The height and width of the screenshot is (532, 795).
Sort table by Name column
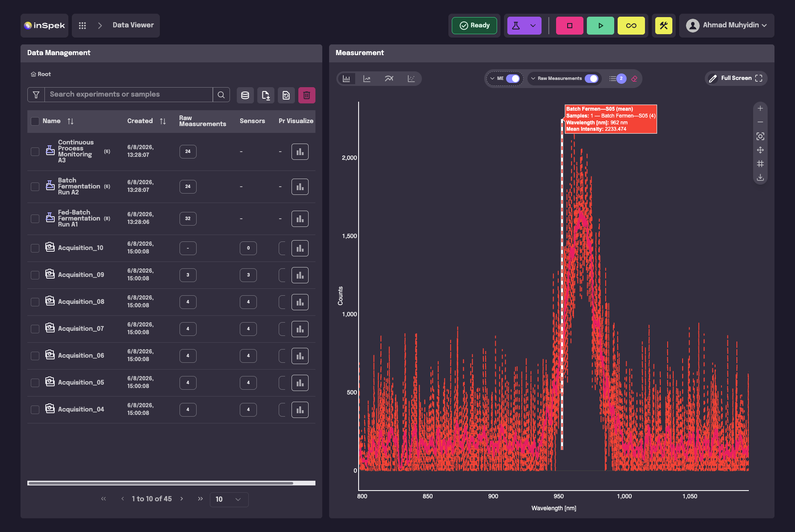pos(71,121)
